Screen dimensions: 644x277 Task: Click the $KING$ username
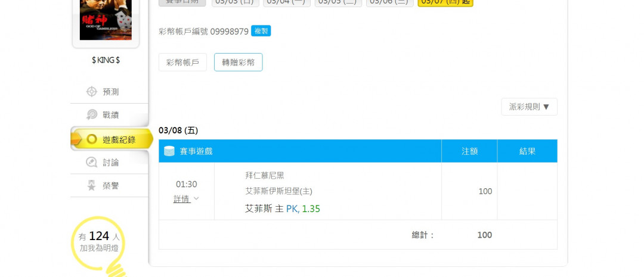pyautogui.click(x=106, y=60)
